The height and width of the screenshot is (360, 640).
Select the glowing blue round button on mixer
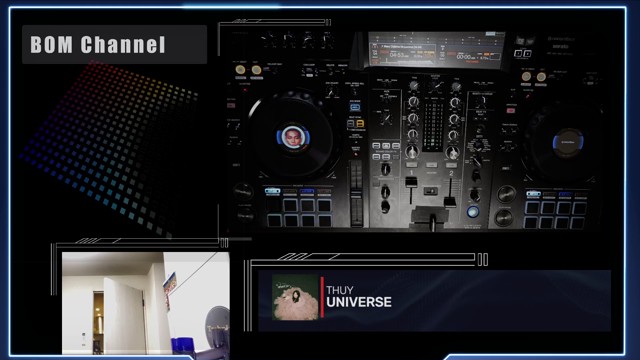[x=473, y=212]
